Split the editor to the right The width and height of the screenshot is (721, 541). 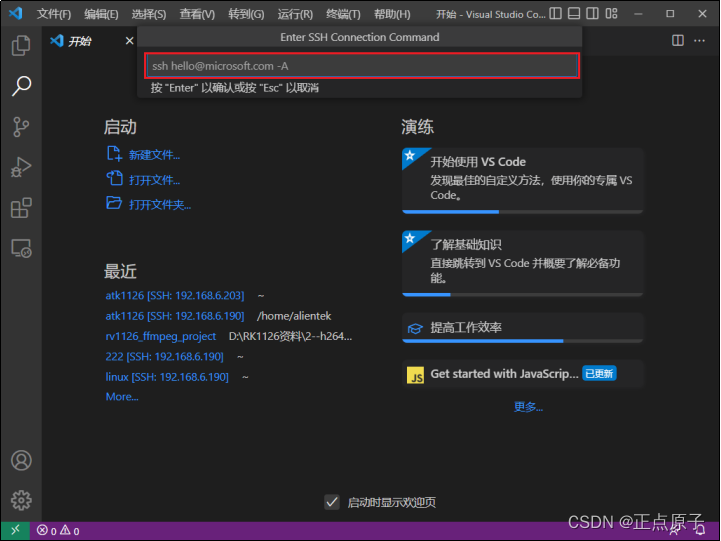[x=678, y=40]
